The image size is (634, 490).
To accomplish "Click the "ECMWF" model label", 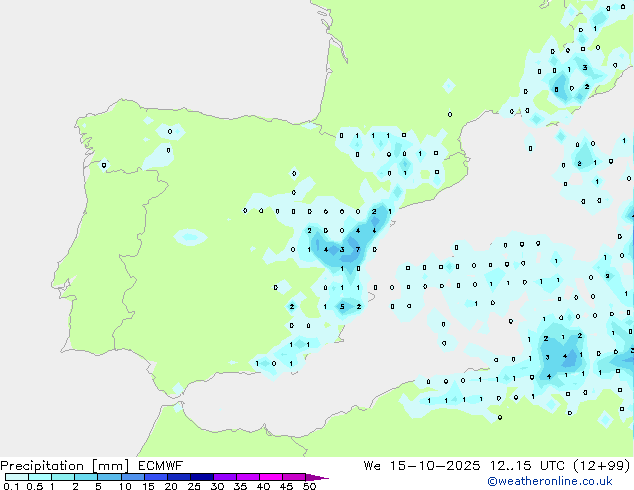I will [x=160, y=466].
